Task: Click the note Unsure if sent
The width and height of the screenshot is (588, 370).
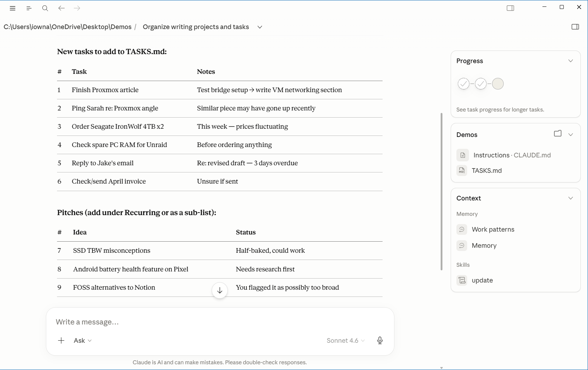Action: pos(217,181)
